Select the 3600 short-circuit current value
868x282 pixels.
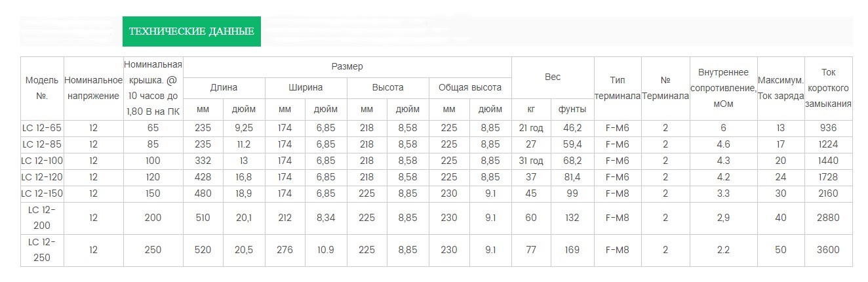[828, 250]
